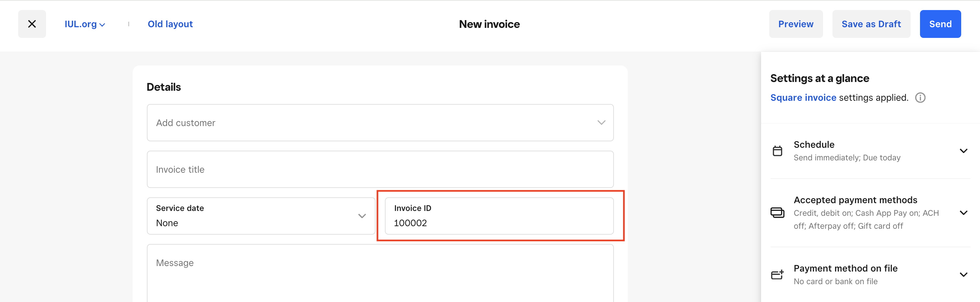Open the IUL.org location dropdown
980x302 pixels.
85,24
